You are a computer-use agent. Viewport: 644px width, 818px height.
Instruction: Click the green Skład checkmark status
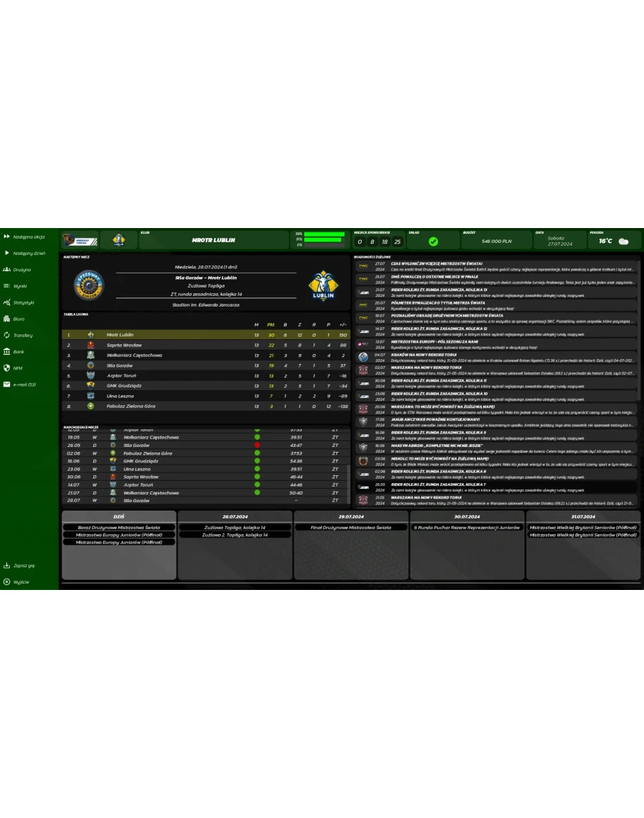tap(433, 242)
